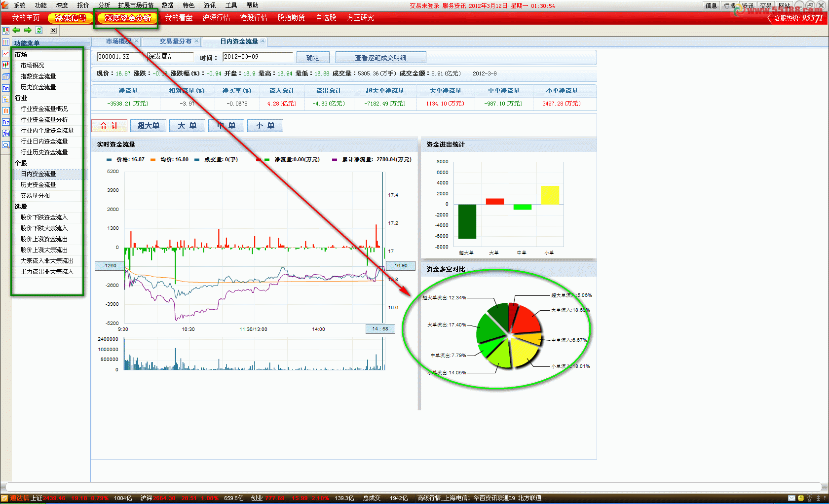Switch to 方正研究 tab
Image resolution: width=829 pixels, height=504 pixels.
(360, 18)
